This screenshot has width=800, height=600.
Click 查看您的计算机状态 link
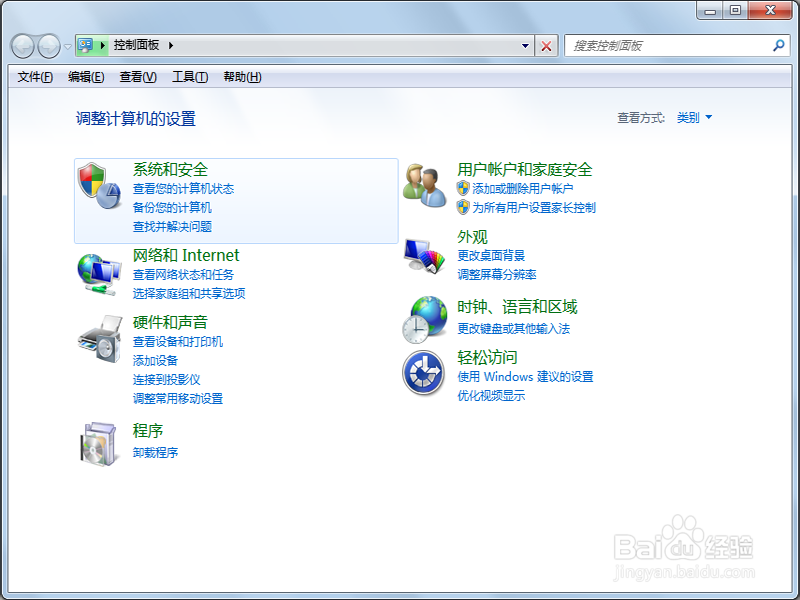pos(183,189)
